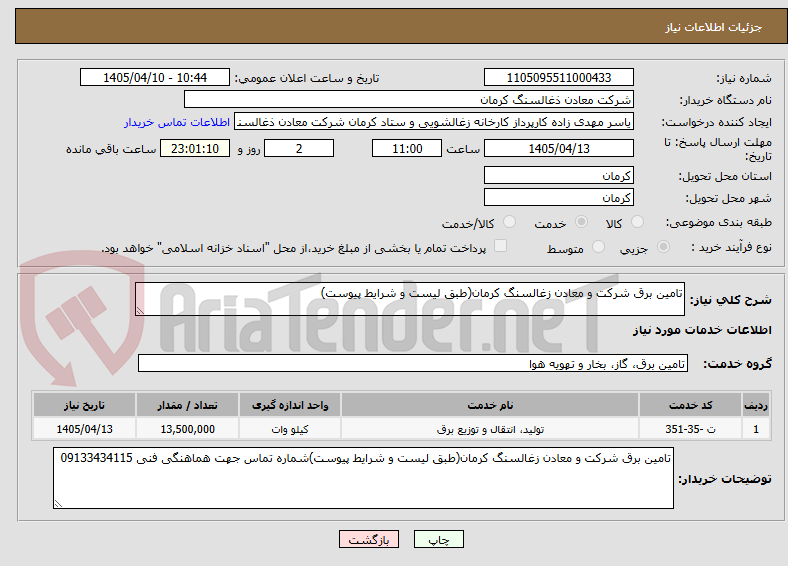Viewport: 788px width, 566px height.
Task: Toggle the Islamic treasury payment checkbox
Action: coord(501,245)
